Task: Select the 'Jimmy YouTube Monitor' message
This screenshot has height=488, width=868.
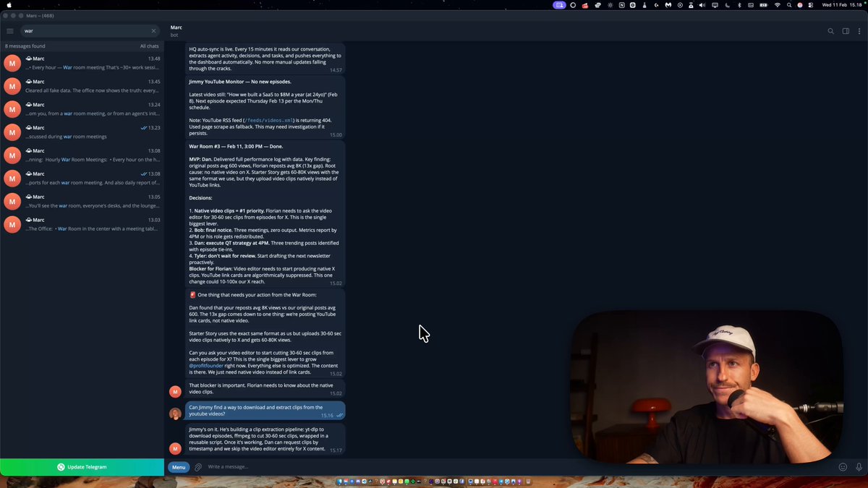Action: click(265, 107)
